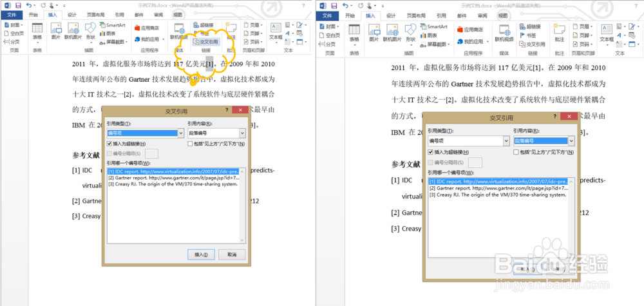Select [3] Creasy RJ item in left dialog
Image resolution: width=644 pixels, height=306 pixels.
click(173, 184)
